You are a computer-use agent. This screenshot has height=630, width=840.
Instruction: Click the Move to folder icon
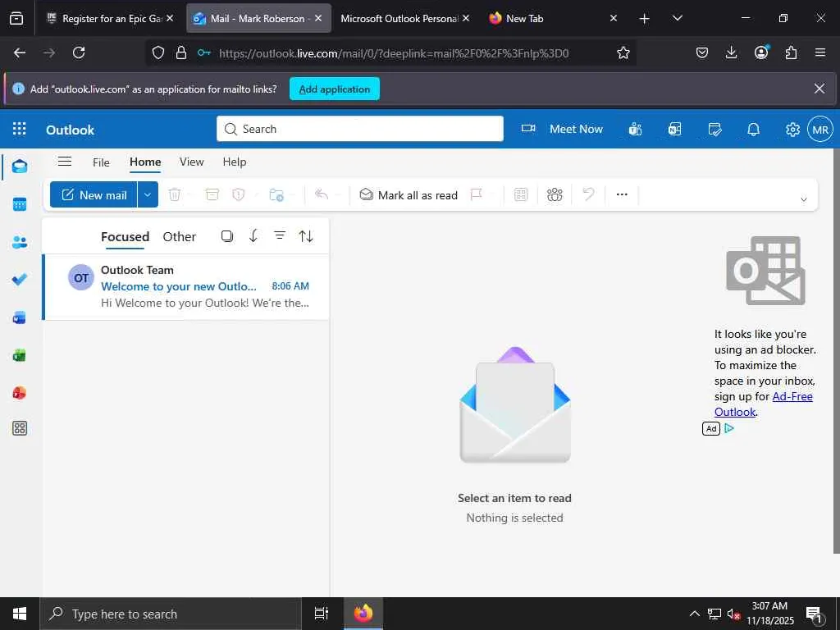coord(276,194)
